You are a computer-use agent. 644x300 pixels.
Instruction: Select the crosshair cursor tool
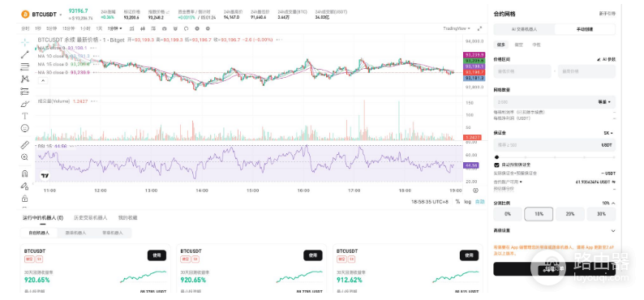click(x=25, y=42)
